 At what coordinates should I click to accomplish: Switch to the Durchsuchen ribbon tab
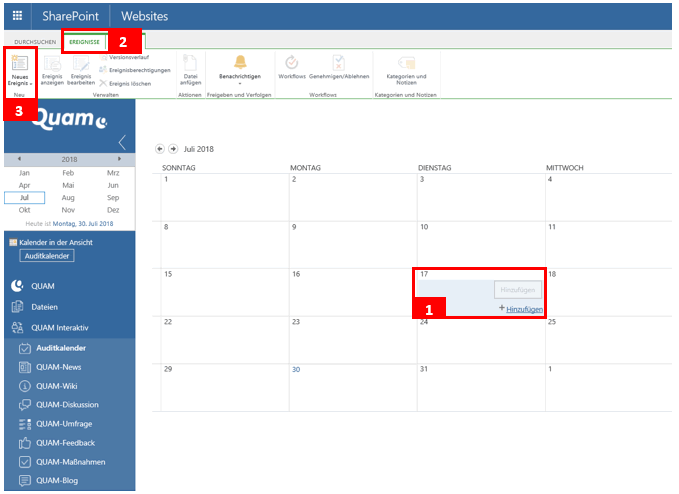(x=35, y=42)
